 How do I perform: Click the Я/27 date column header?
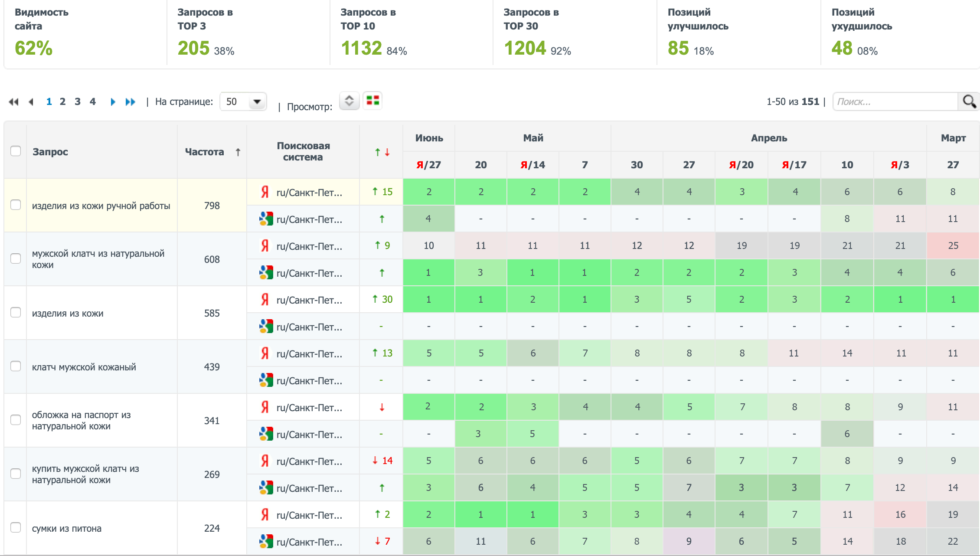(428, 165)
